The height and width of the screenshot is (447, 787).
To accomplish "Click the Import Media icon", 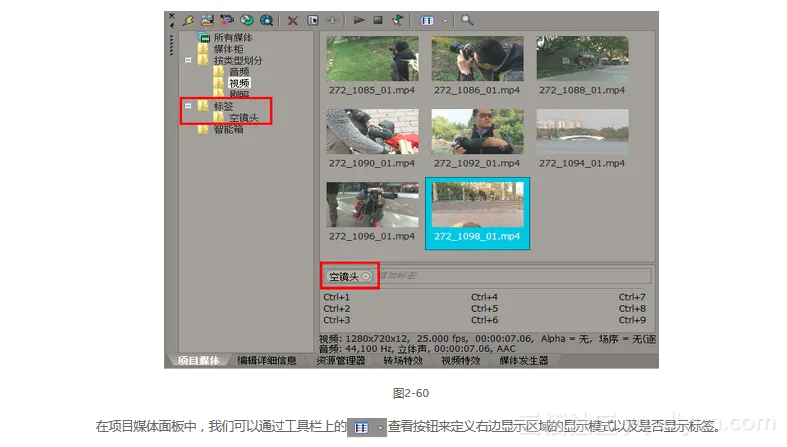I will pos(207,21).
